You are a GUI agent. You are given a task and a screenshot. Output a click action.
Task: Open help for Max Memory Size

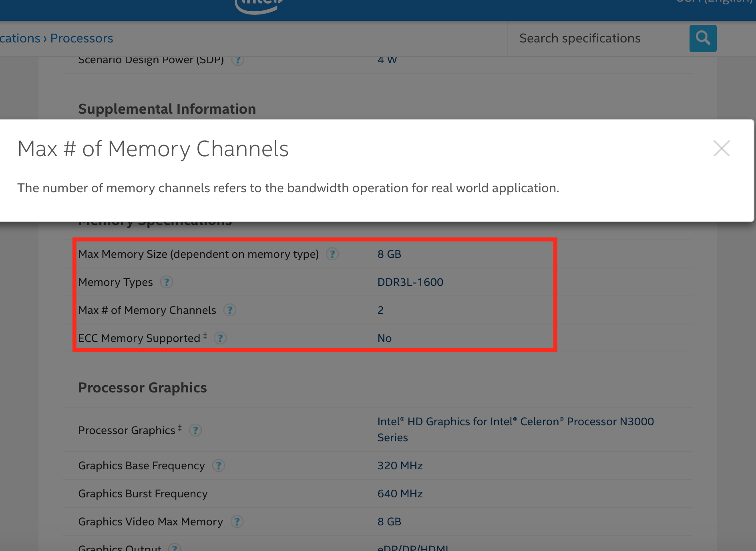tap(332, 254)
